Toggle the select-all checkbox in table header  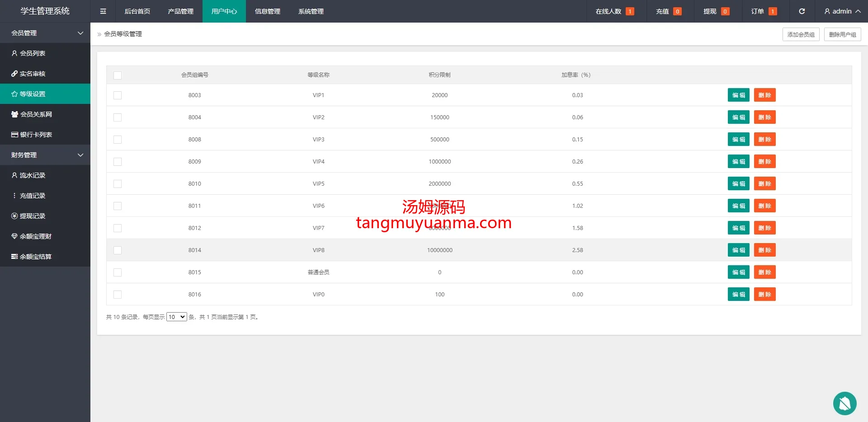pyautogui.click(x=118, y=75)
